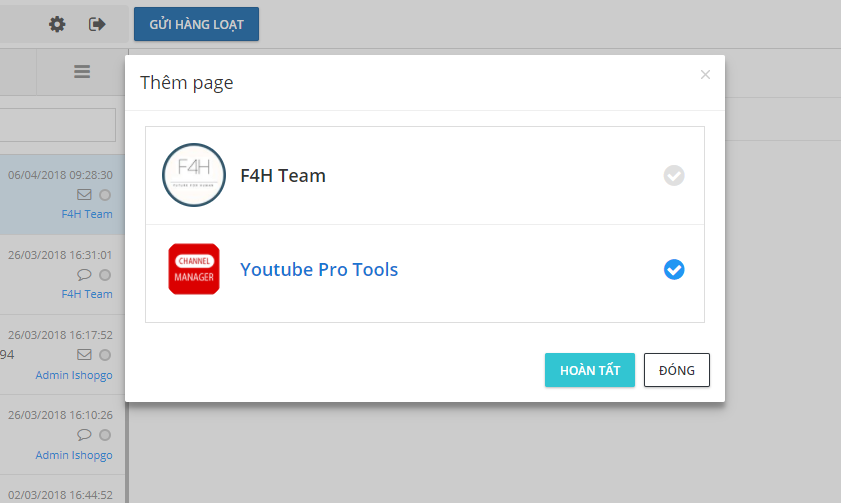Click the envelope icon on the 09:28:30 conversation
The height and width of the screenshot is (503, 841).
pyautogui.click(x=84, y=194)
